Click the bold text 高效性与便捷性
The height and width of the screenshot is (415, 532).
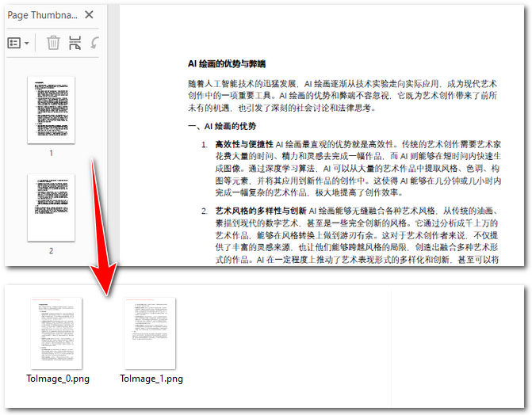click(244, 144)
